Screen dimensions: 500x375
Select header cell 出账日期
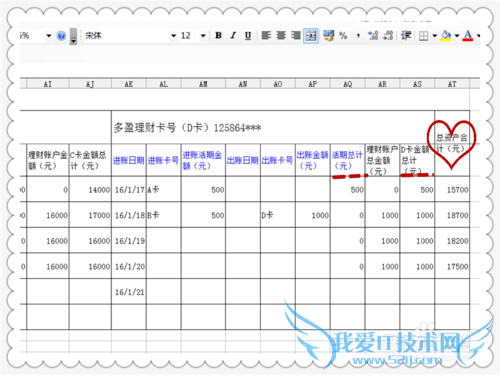click(243, 160)
